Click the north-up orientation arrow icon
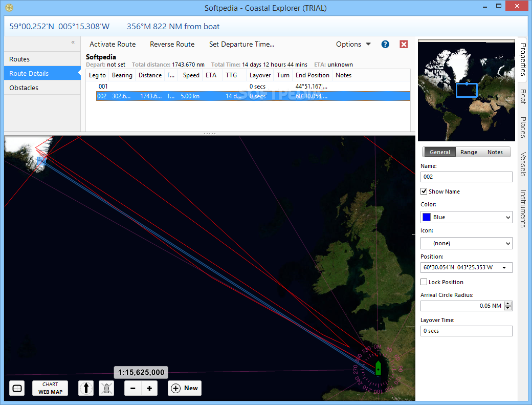The image size is (532, 405). coord(86,388)
